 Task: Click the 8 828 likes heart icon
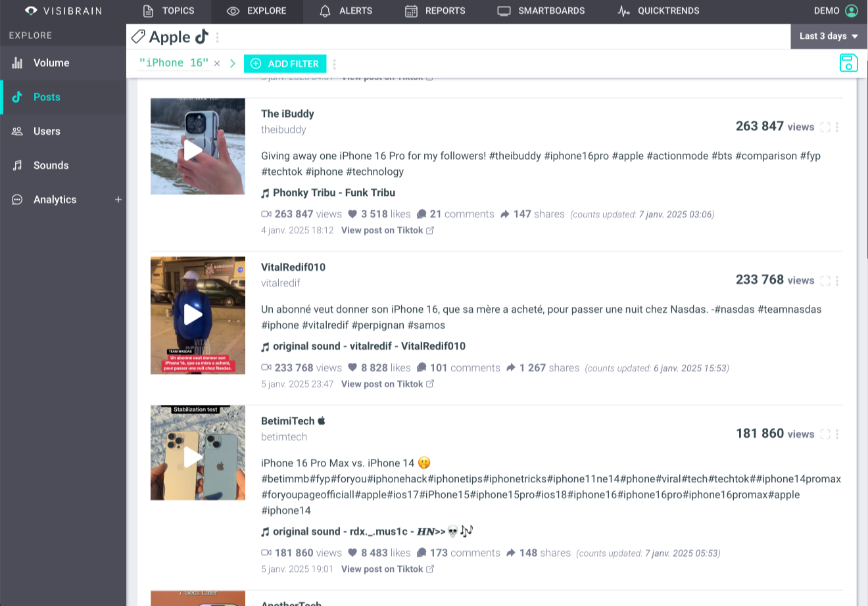[352, 368]
